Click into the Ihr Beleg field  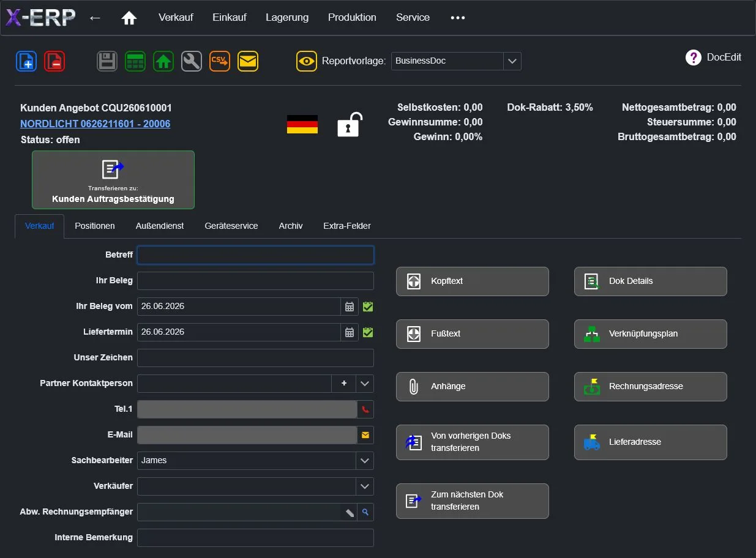click(255, 281)
